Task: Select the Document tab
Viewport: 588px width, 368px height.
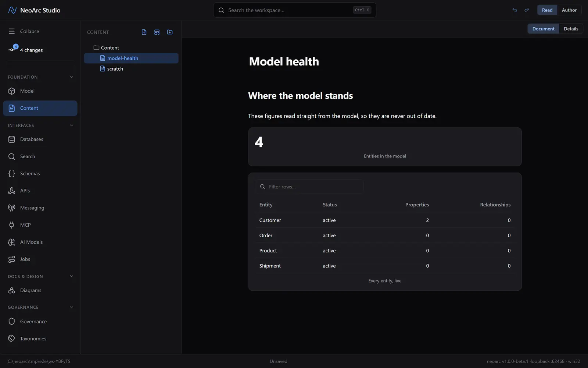Action: pyautogui.click(x=543, y=29)
